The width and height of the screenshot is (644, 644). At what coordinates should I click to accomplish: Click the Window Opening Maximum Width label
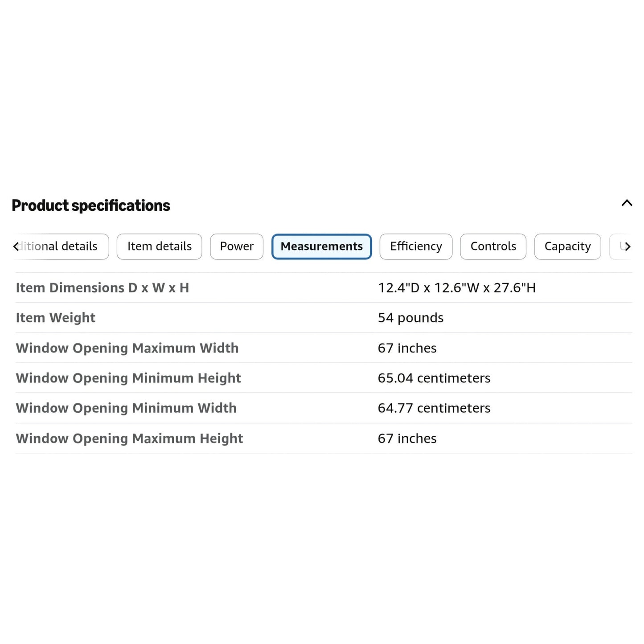click(127, 348)
